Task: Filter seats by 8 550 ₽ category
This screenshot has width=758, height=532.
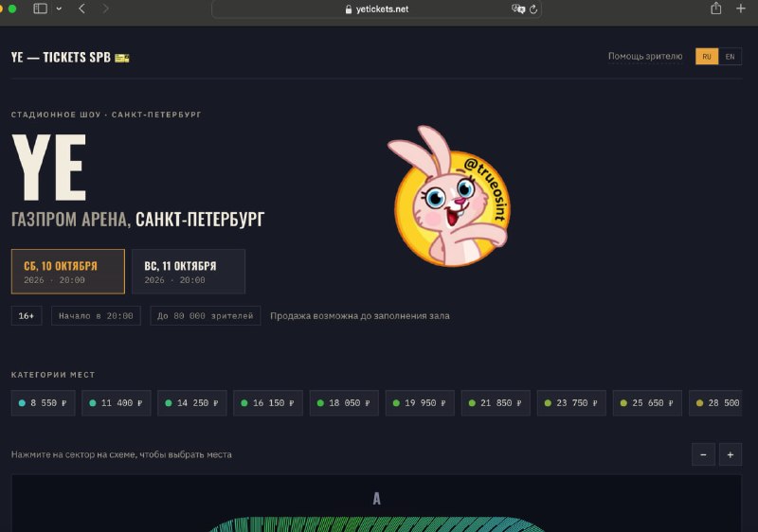Action: tap(43, 403)
